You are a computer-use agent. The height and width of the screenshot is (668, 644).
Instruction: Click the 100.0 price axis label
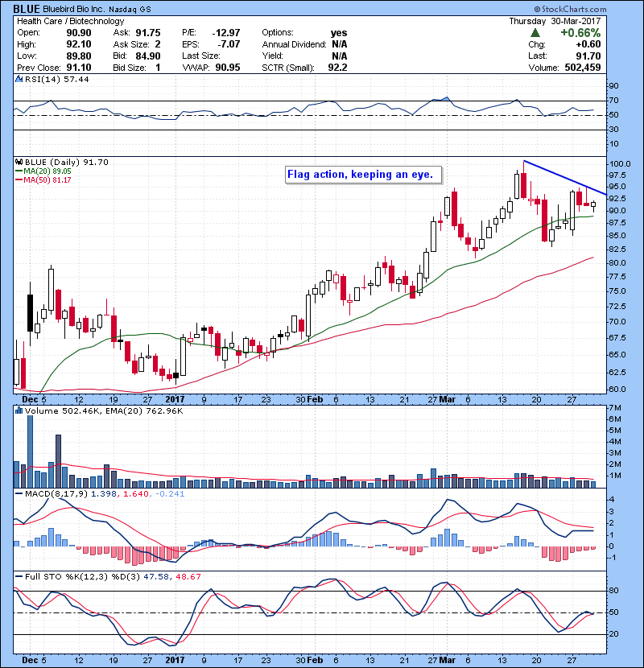pos(620,164)
